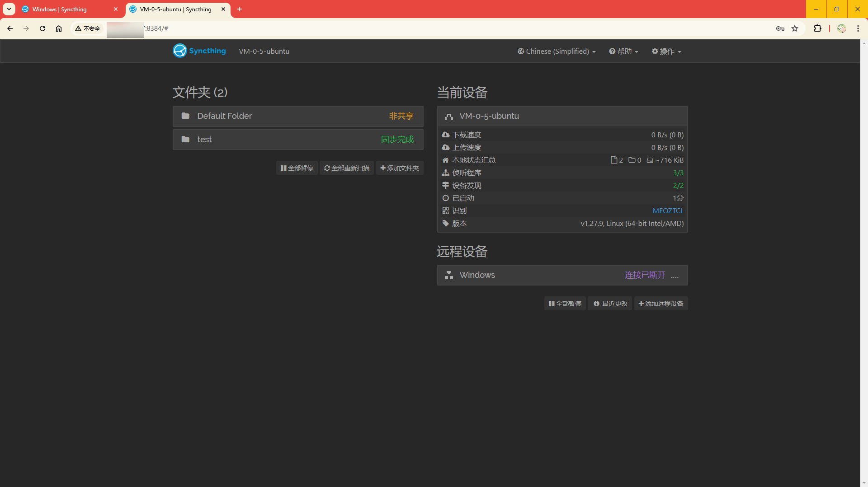Click the Syncthing brand link

[x=199, y=51]
